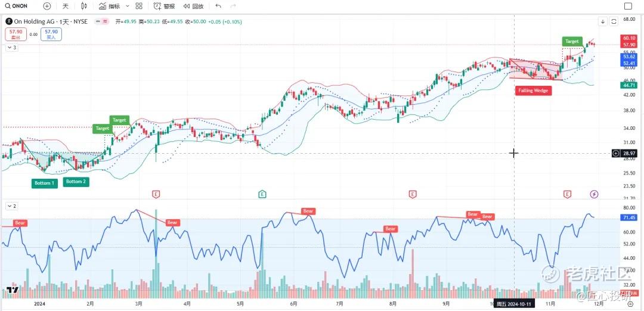Create a 警报 alert
Viewport: 644px width, 311px height.
coord(165,6)
